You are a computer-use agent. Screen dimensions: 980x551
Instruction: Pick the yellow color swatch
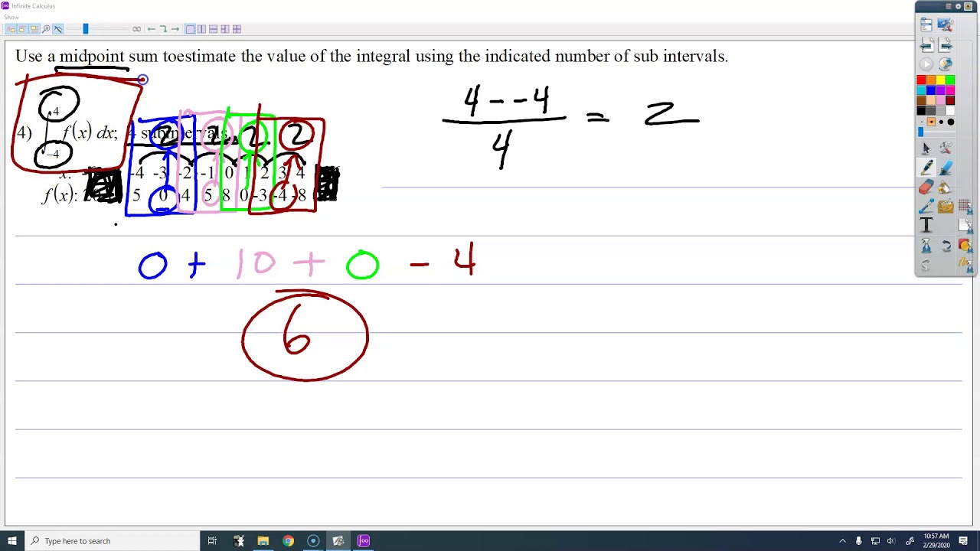[940, 80]
